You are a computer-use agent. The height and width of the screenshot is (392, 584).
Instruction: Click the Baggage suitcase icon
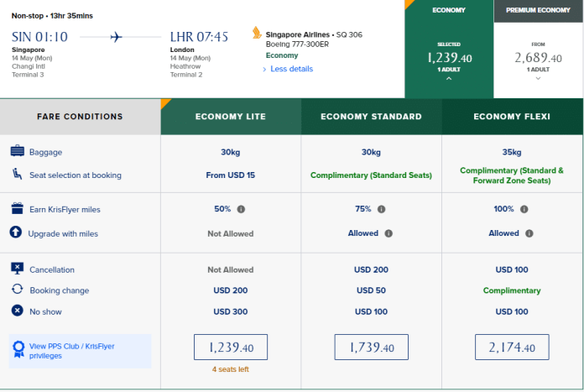[17, 151]
